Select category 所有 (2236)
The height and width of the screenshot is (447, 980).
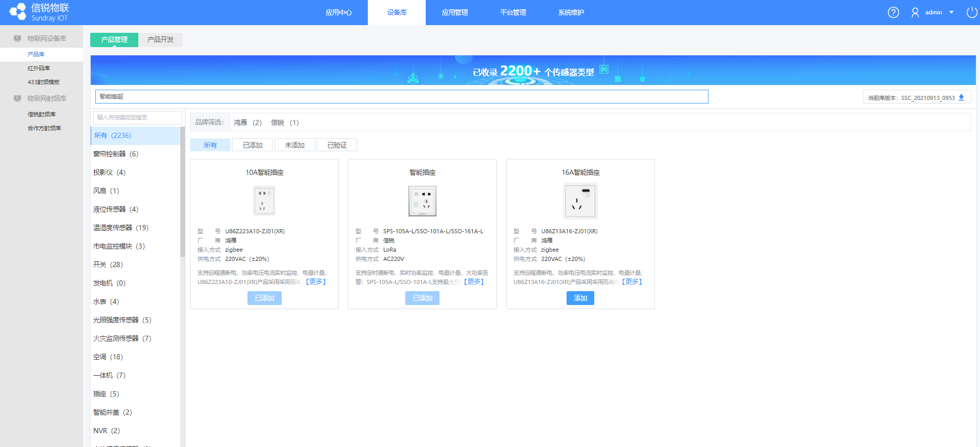click(135, 136)
